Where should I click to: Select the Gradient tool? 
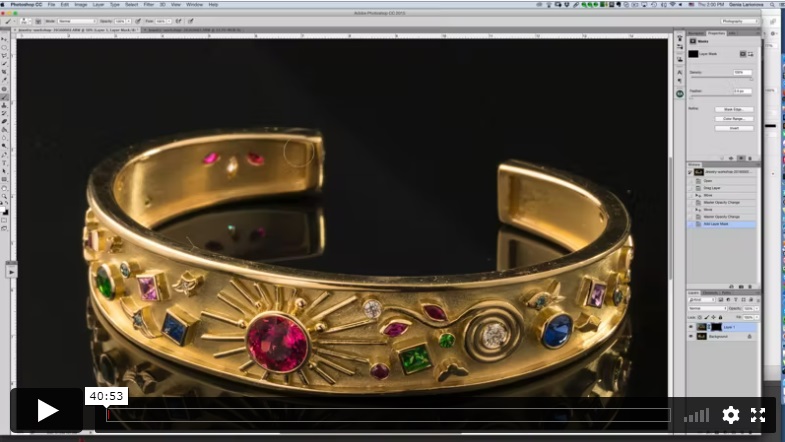pos(5,130)
